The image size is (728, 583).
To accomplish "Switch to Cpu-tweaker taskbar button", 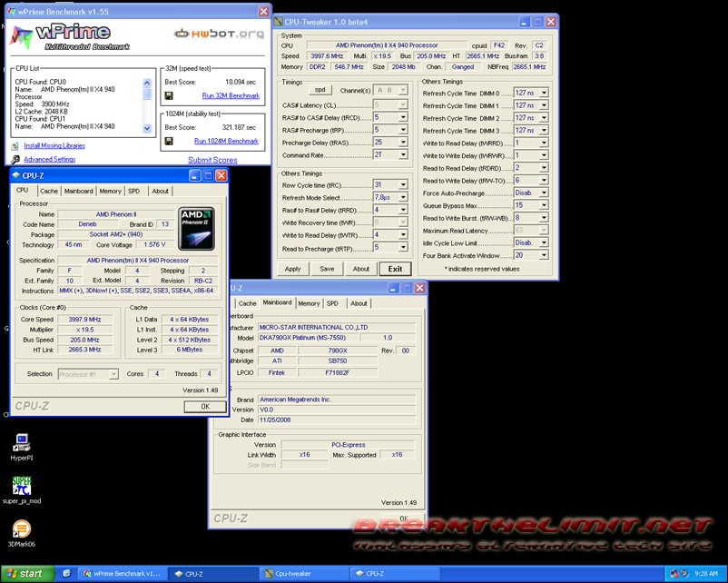I will tap(305, 574).
